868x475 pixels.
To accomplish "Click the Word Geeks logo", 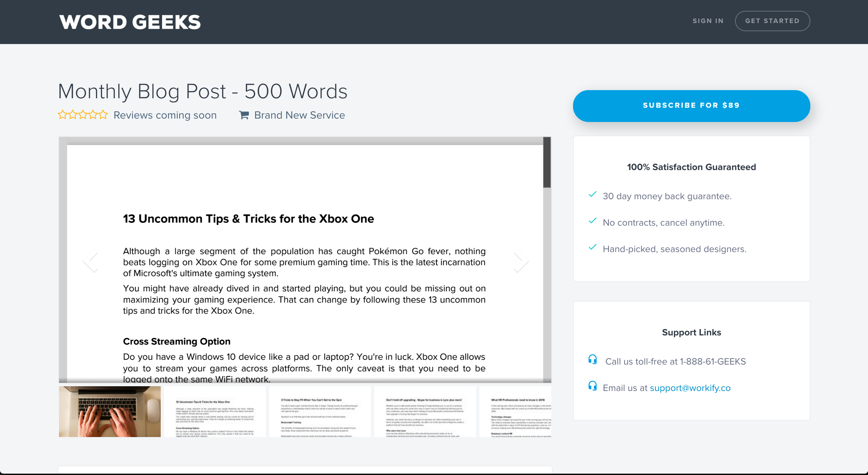I will (x=130, y=22).
